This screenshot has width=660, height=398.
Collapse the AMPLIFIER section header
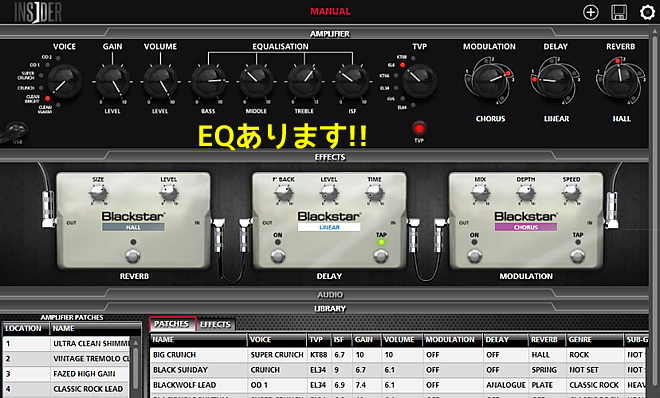(330, 34)
